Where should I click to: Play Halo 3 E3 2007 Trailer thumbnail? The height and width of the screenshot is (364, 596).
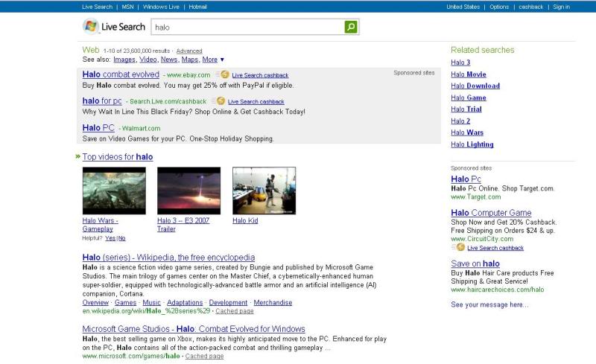189,191
